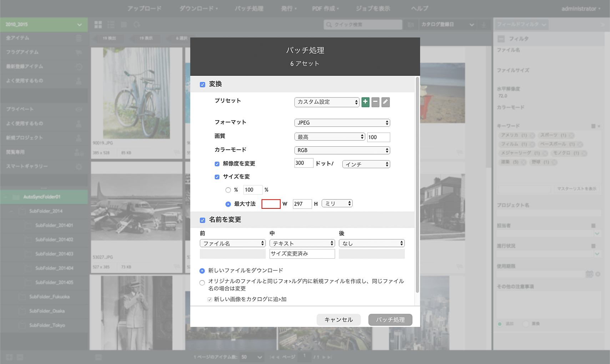Screen dimensions: 610x364
Task: Toggle the 変換 checkbox
Action: (202, 85)
